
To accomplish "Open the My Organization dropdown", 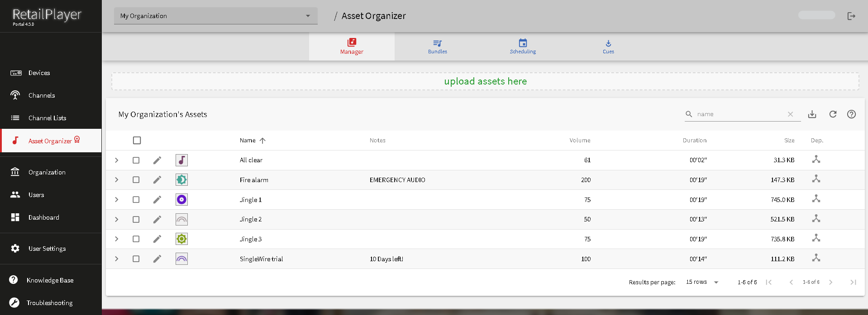I will click(x=215, y=16).
